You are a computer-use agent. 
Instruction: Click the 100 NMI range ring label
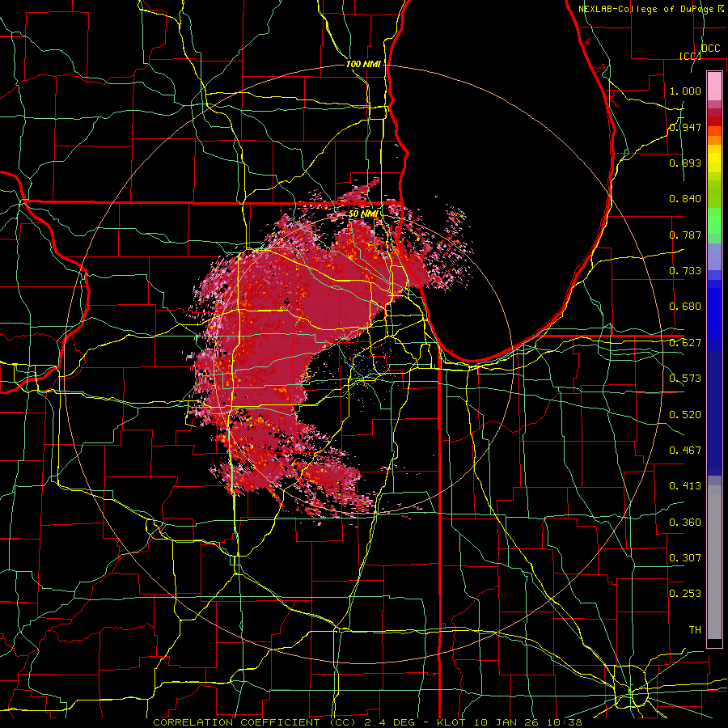point(363,64)
